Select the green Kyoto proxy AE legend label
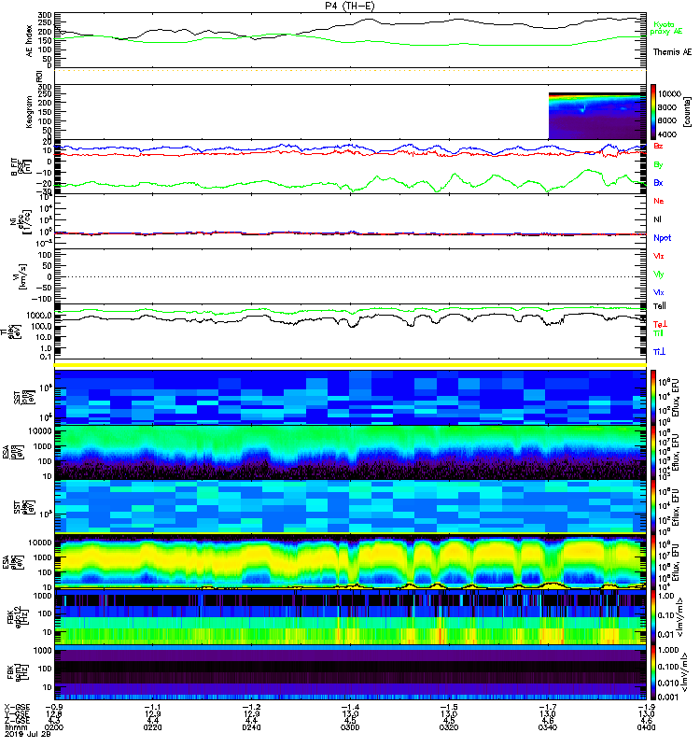This screenshot has width=700, height=747. click(666, 28)
